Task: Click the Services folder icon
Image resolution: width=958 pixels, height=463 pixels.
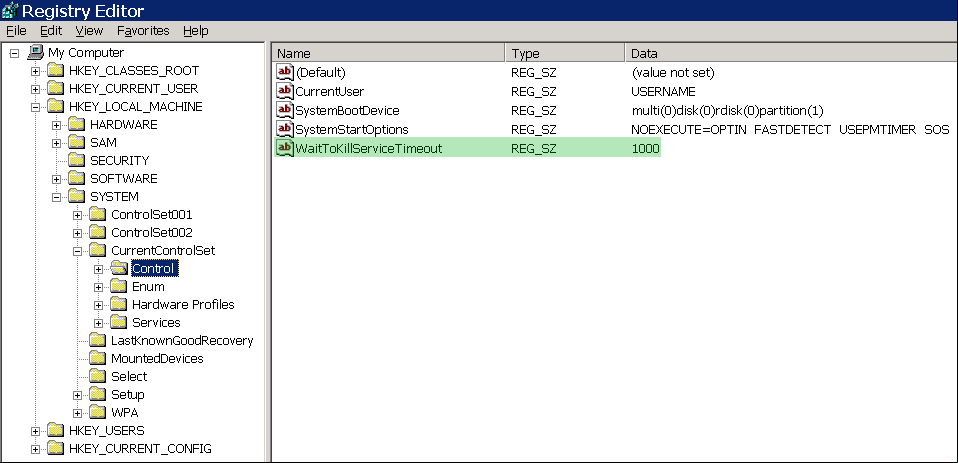Action: click(x=118, y=323)
